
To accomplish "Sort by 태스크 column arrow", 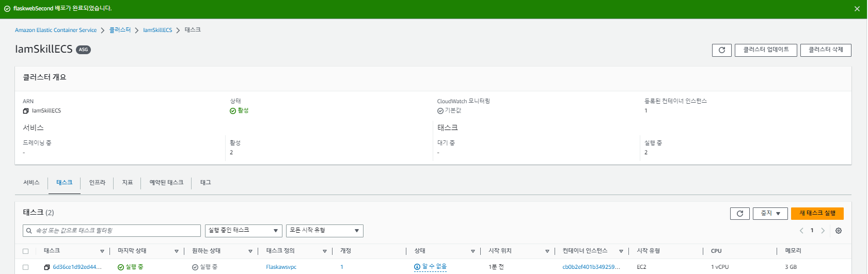I will [x=102, y=251].
